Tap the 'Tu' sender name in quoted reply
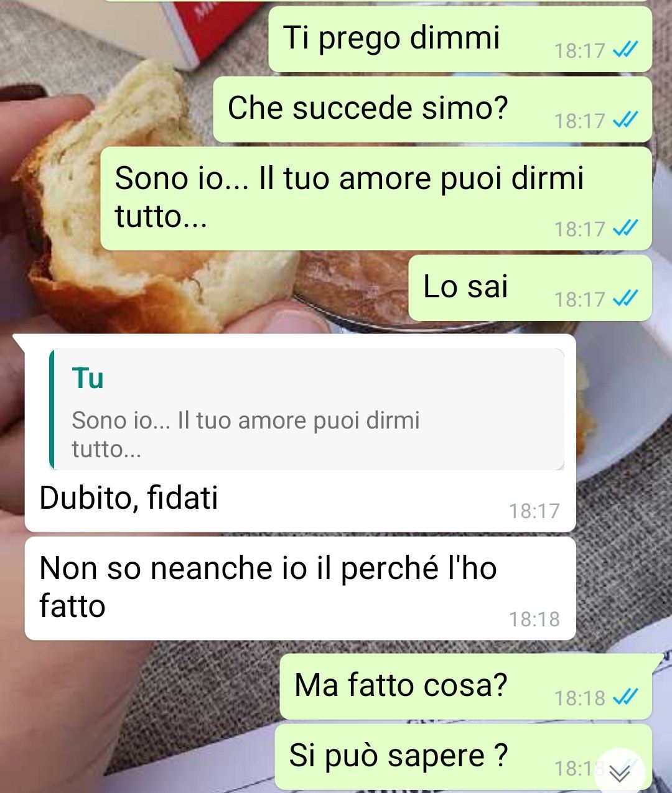Image resolution: width=672 pixels, height=793 pixels. (x=88, y=378)
